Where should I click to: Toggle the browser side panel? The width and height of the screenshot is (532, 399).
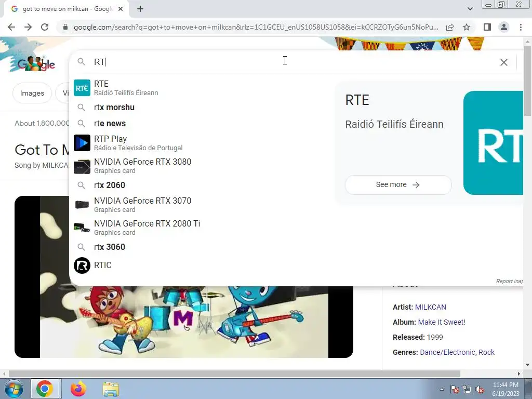[487, 27]
